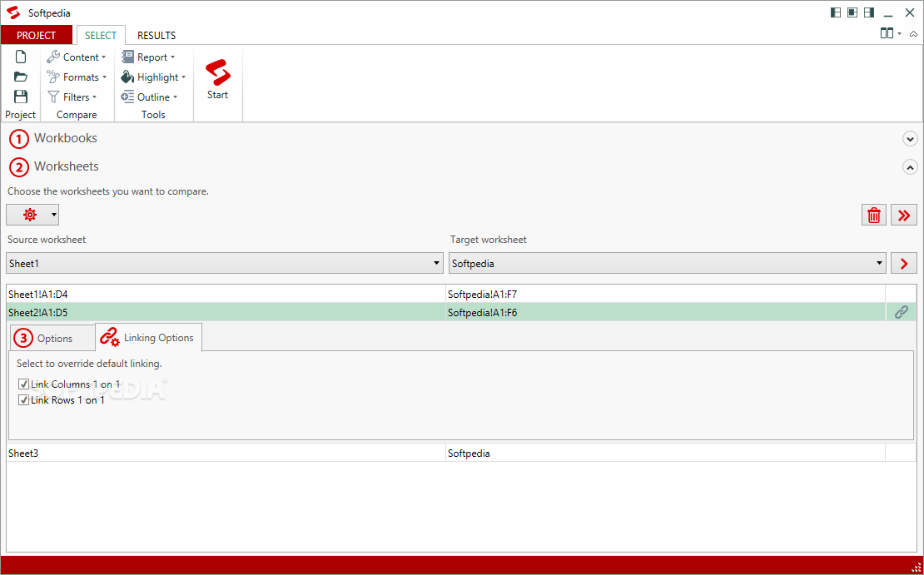The image size is (924, 575).
Task: Select the Softpedia!A1:F6 cell
Action: tap(665, 312)
